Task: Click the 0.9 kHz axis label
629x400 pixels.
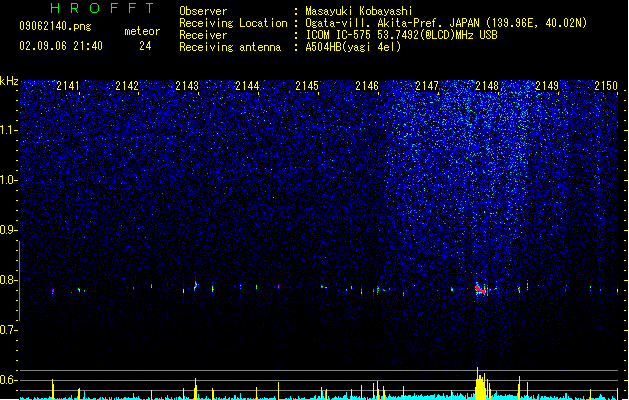Action: [8, 230]
